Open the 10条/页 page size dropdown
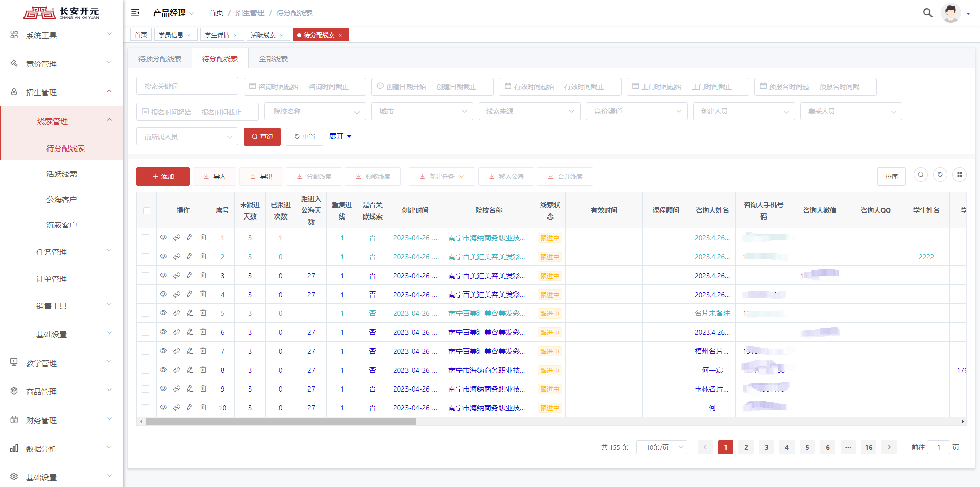Screen dimensions: 980x487 (x=662, y=447)
